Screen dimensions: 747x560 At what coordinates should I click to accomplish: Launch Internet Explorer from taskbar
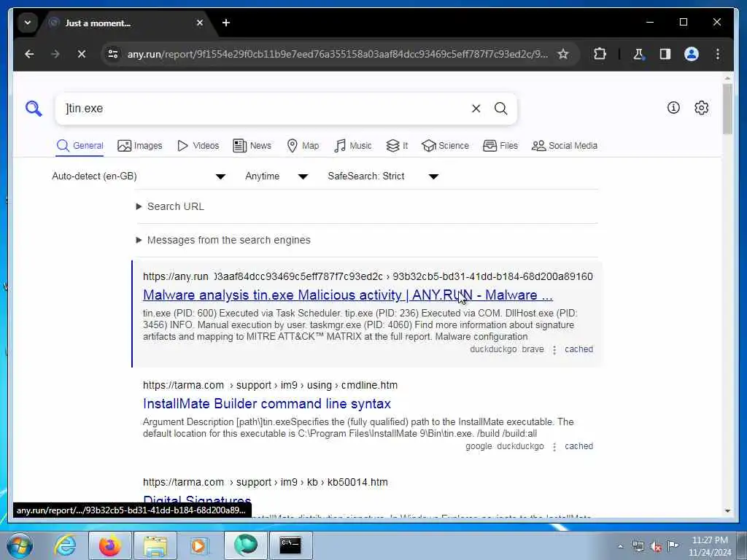(65, 545)
